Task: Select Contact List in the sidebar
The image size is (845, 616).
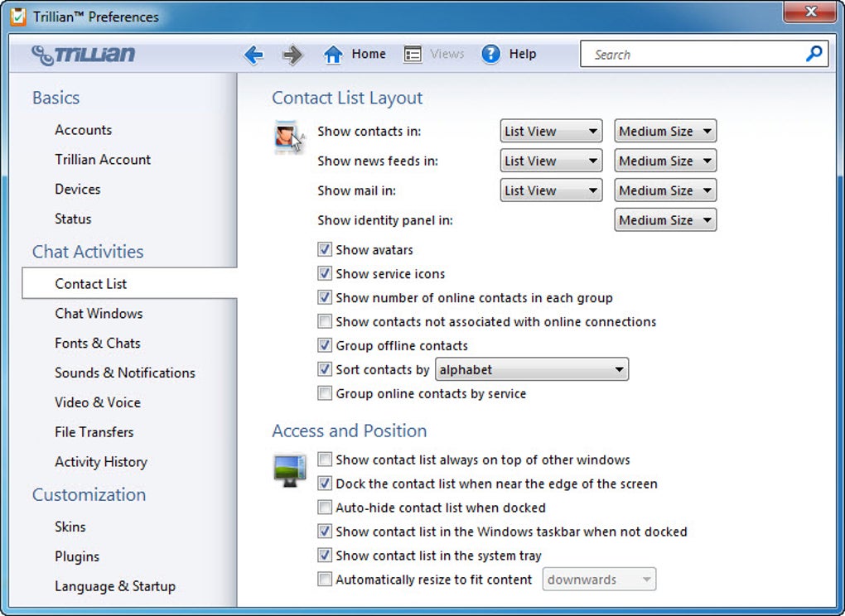Action: click(129, 283)
